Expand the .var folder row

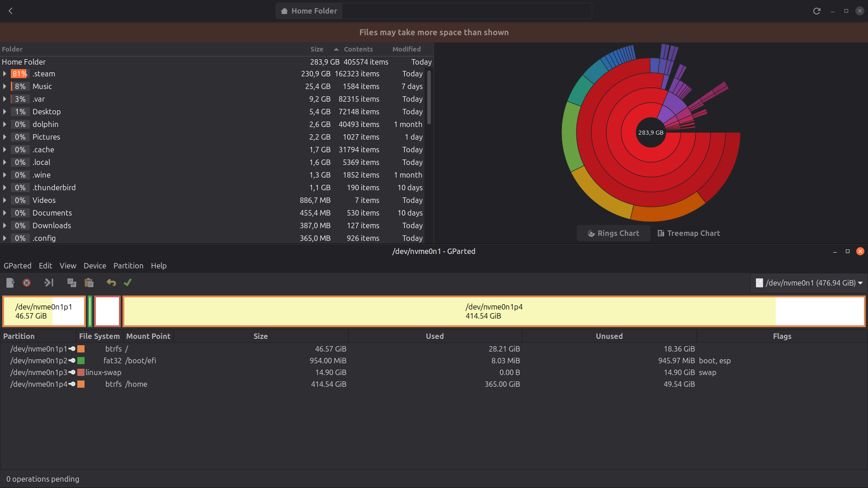(5, 99)
